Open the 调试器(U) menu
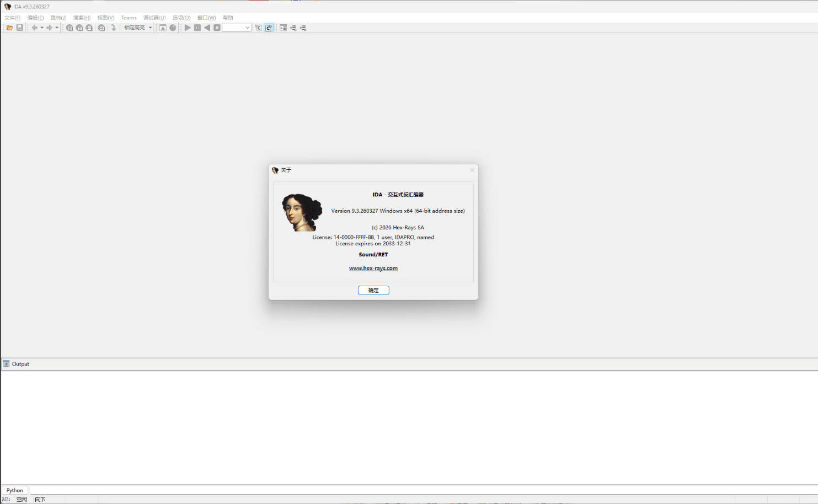 [154, 18]
